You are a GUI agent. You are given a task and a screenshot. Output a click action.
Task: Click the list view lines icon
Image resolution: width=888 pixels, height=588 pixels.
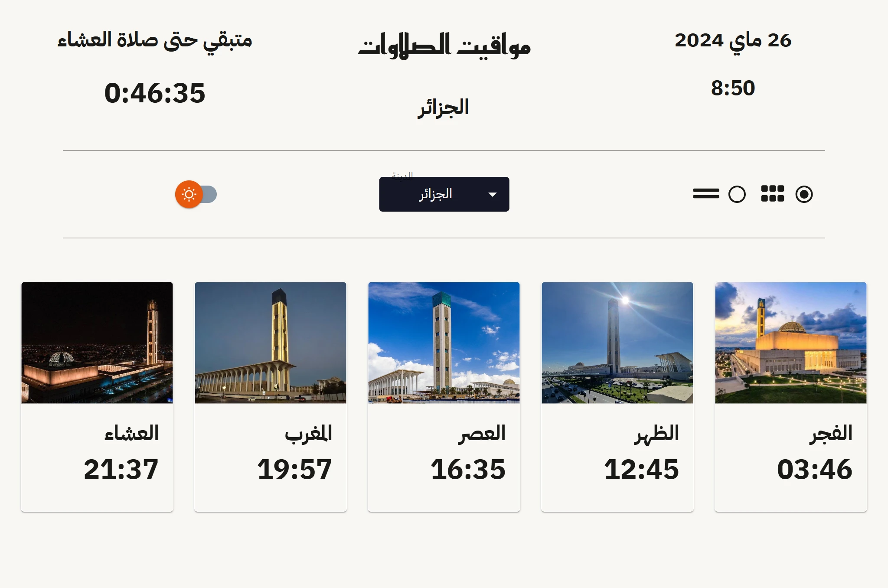point(706,194)
